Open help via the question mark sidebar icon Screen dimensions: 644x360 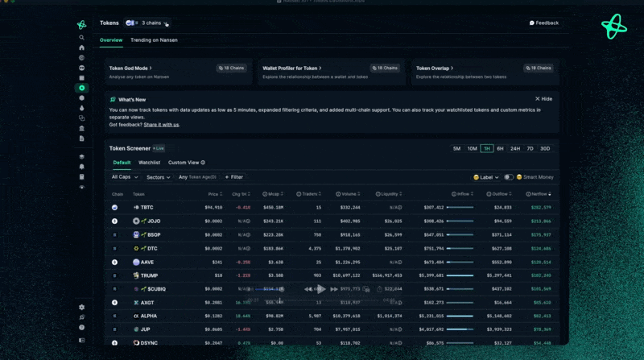[82, 328]
